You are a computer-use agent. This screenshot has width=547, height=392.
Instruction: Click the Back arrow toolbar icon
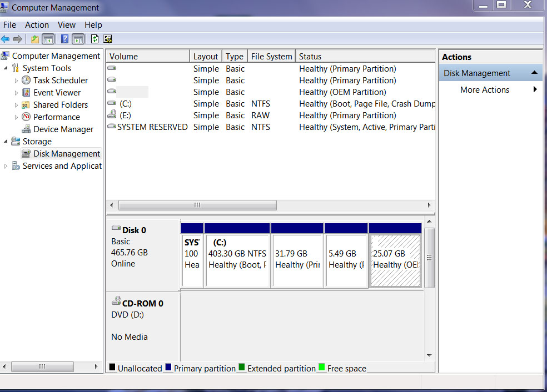[6, 39]
